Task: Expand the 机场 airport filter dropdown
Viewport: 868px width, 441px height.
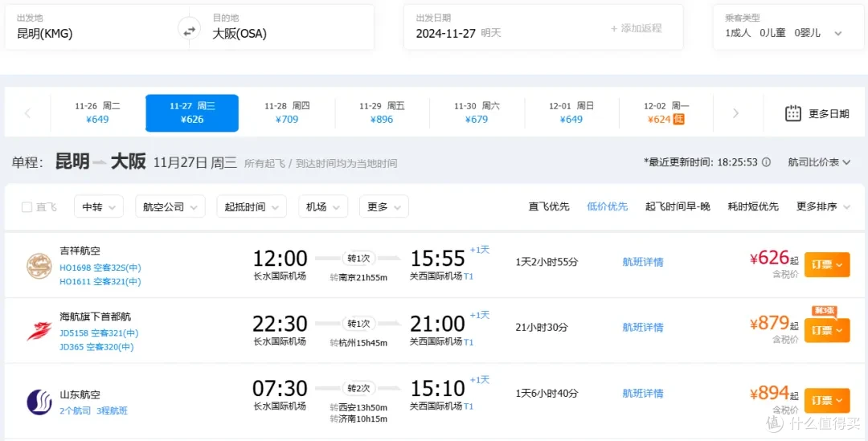Action: 323,207
